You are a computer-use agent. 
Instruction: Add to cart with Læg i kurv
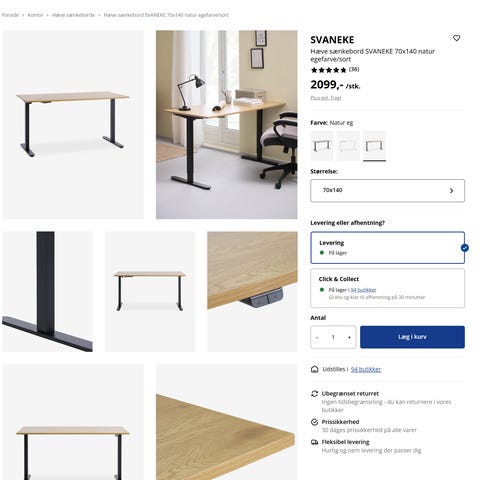[x=412, y=337]
